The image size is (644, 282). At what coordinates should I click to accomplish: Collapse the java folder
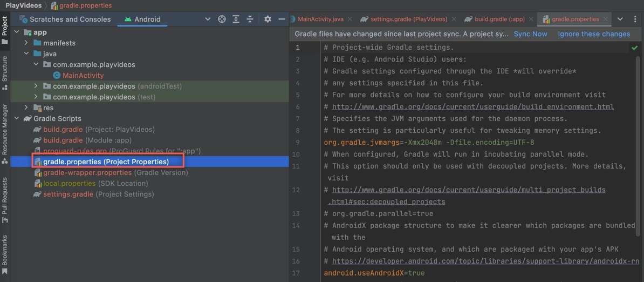click(x=26, y=53)
